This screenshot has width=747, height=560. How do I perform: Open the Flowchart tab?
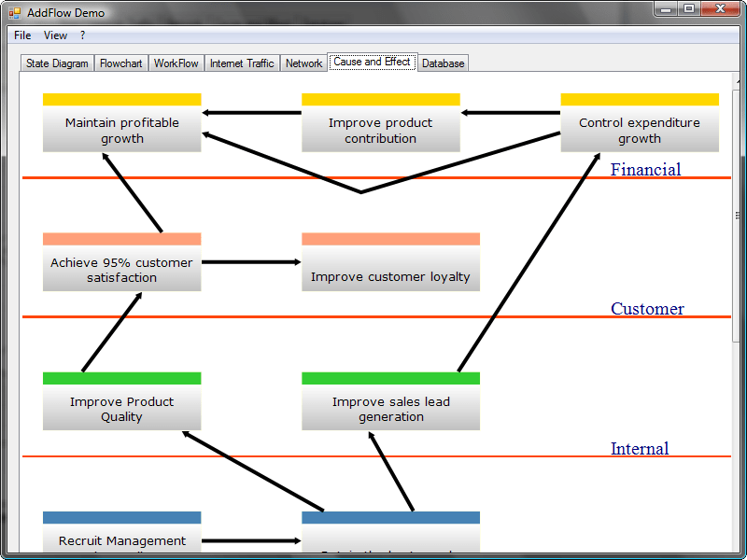pyautogui.click(x=120, y=63)
